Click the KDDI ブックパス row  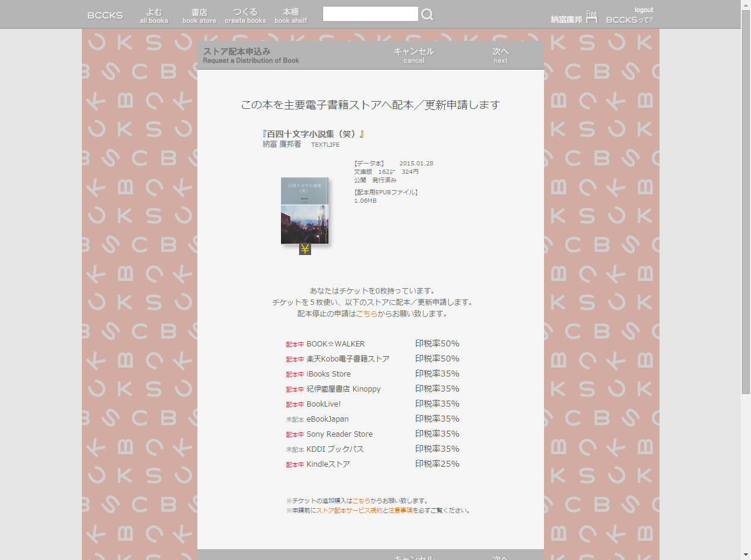[372, 449]
